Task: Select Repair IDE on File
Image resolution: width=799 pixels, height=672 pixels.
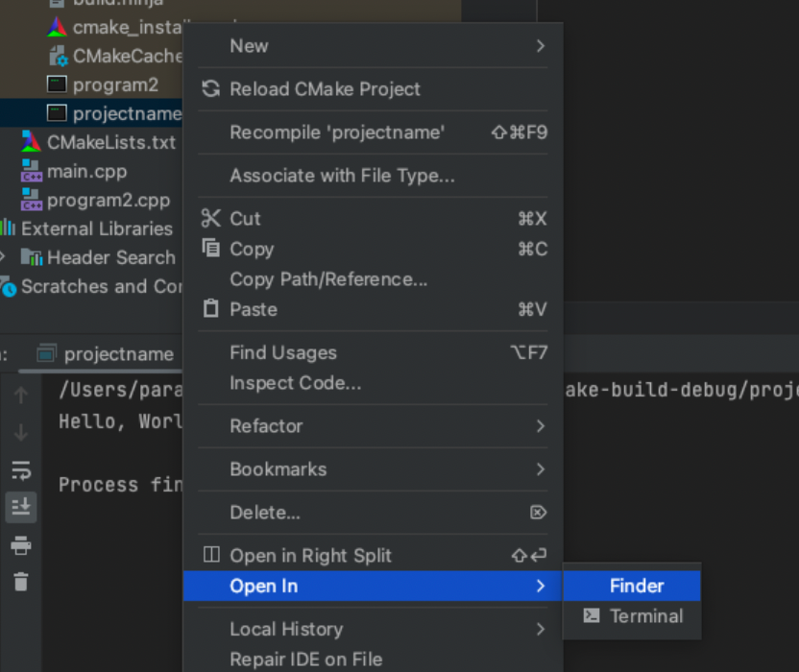Action: 373,660
